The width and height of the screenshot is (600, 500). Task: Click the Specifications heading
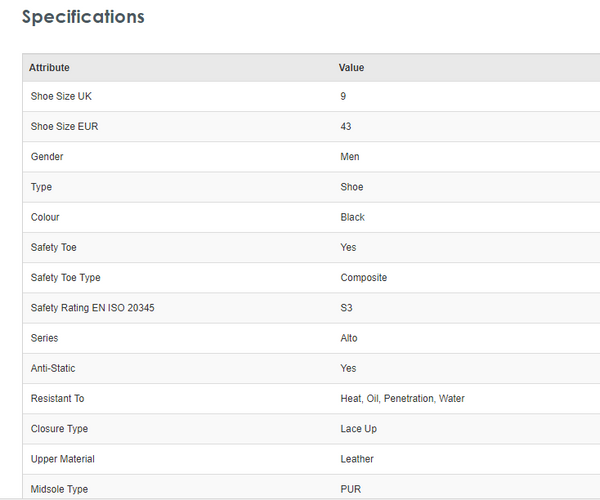pyautogui.click(x=83, y=17)
